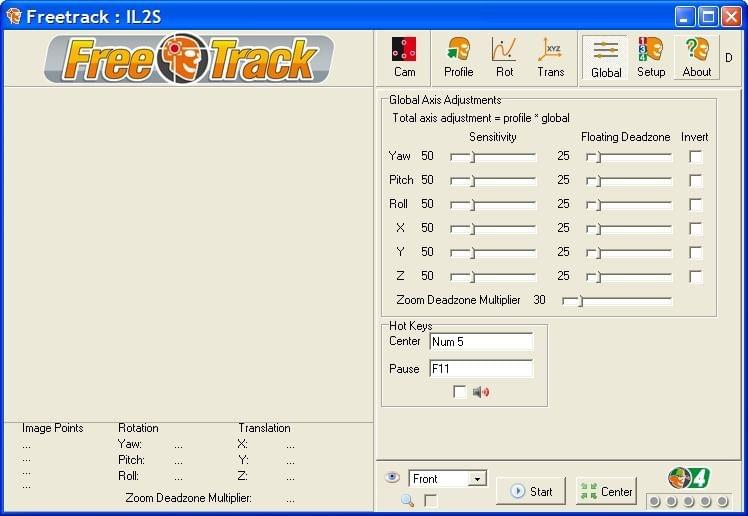Open the Setup panel
The image size is (748, 516).
(x=651, y=57)
